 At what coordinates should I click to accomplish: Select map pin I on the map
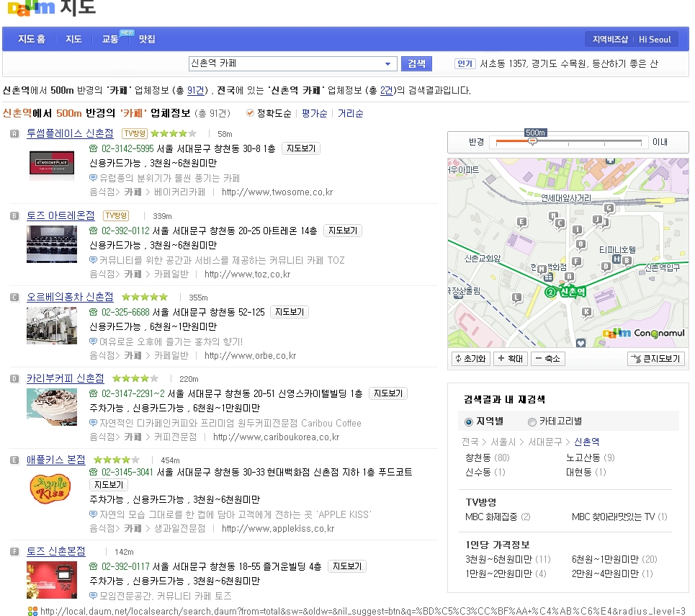[x=577, y=230]
